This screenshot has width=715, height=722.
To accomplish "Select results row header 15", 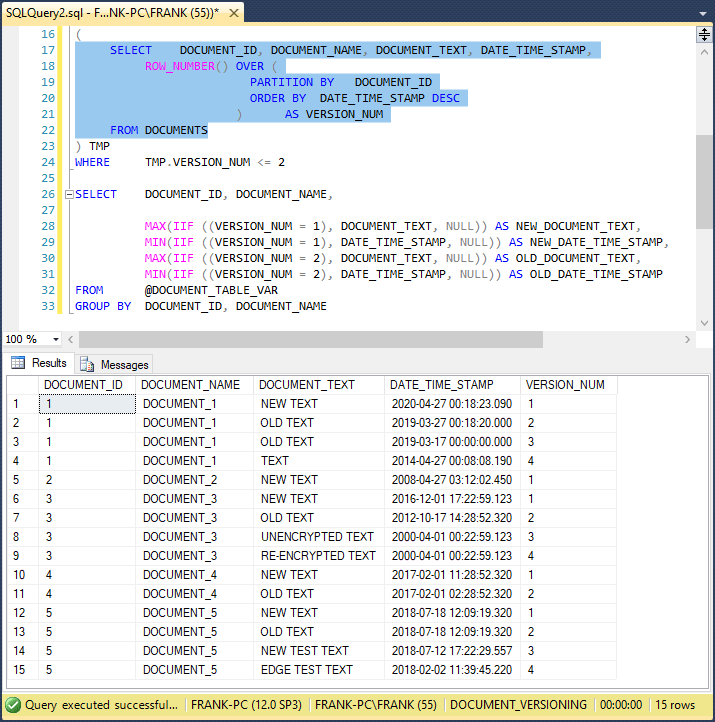I will click(23, 670).
